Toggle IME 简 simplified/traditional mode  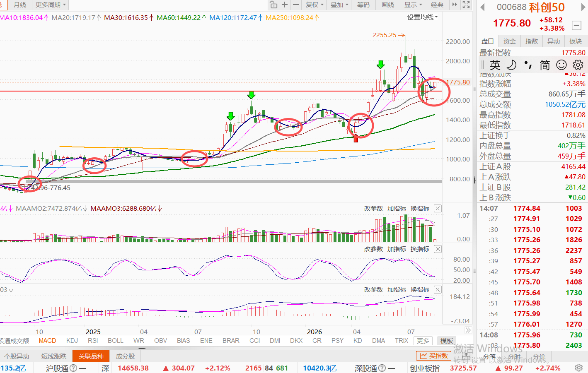[x=545, y=65]
